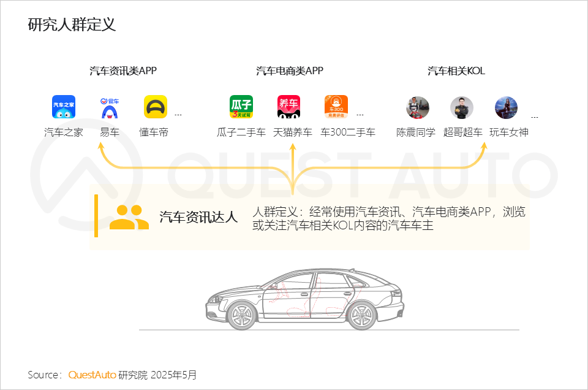Image resolution: width=588 pixels, height=390 pixels.
Task: Open the yellow 懂车帝 app icon
Action: click(155, 107)
